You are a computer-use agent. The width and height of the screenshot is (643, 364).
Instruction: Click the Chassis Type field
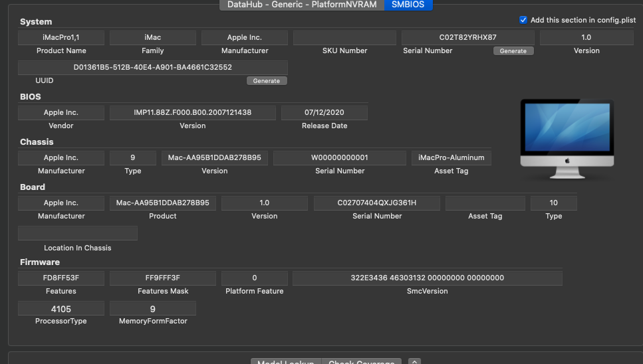tap(133, 158)
